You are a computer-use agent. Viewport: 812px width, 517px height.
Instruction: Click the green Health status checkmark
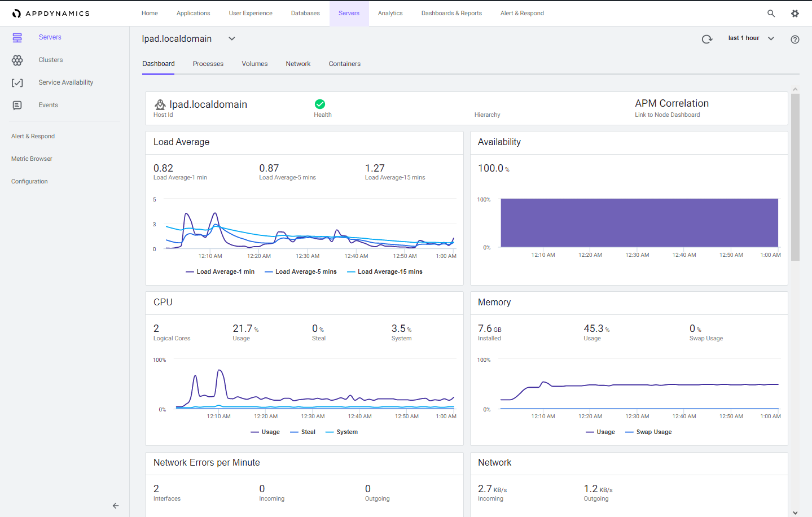320,104
